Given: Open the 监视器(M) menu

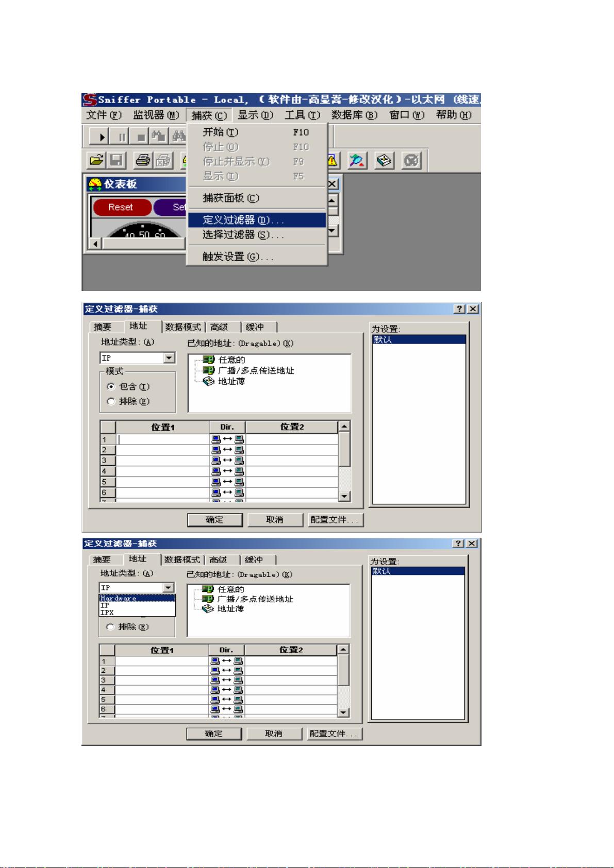Looking at the screenshot, I should tap(156, 115).
